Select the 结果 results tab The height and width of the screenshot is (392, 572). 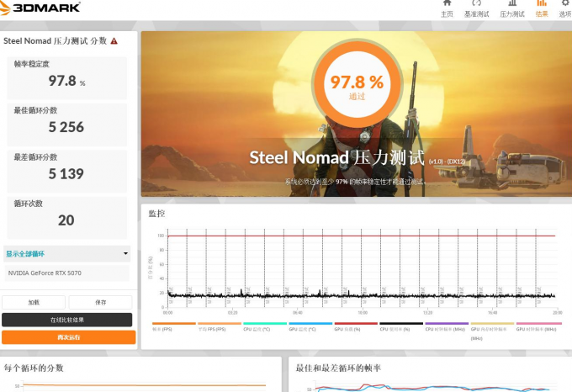pyautogui.click(x=542, y=8)
